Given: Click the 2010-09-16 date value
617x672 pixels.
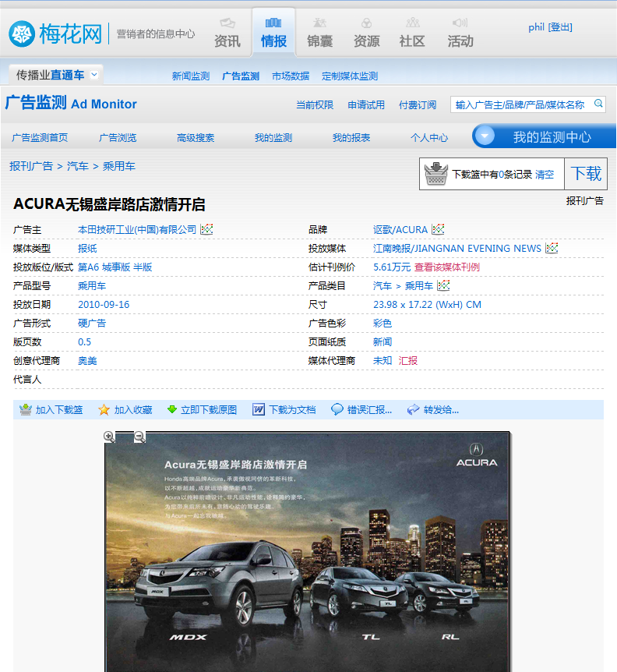Looking at the screenshot, I should click(104, 305).
